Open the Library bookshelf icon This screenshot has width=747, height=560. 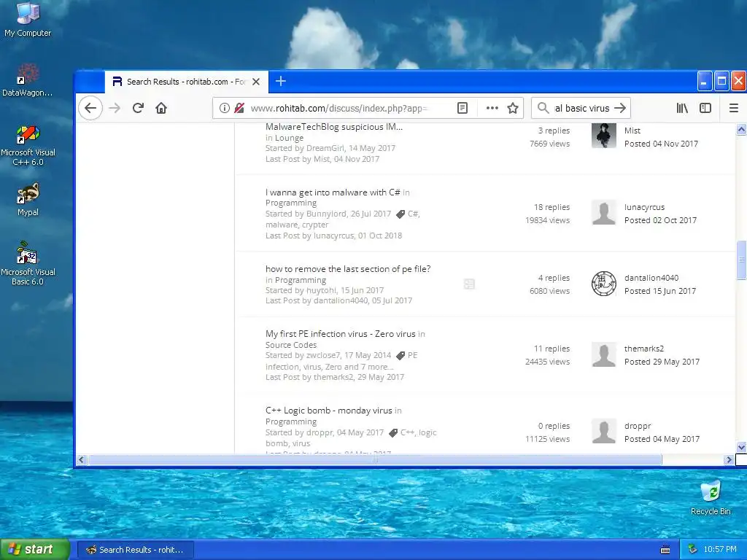coord(682,108)
